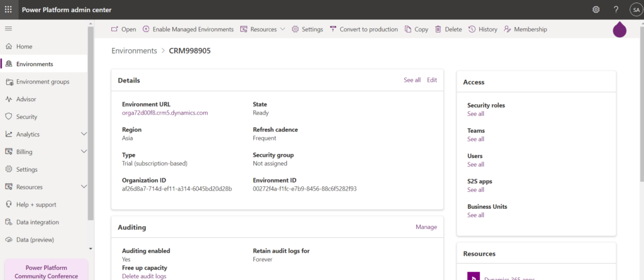Expand the Billing sidebar section
This screenshot has height=280, width=644.
(x=84, y=152)
